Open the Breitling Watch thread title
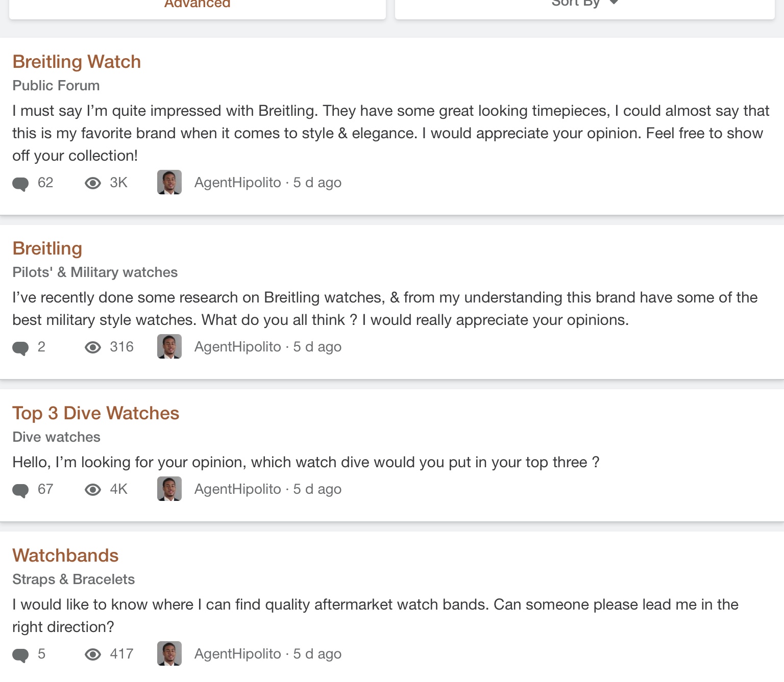Viewport: 784px width, 682px height. [x=77, y=62]
